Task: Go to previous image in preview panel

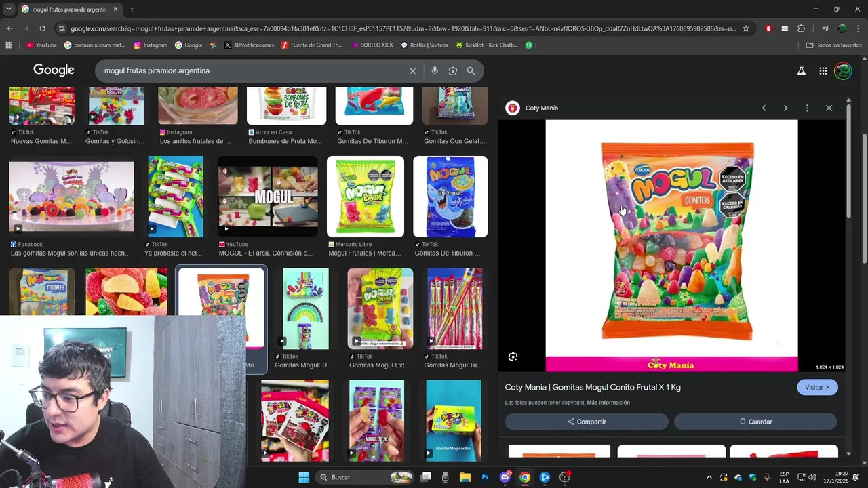Action: 764,108
